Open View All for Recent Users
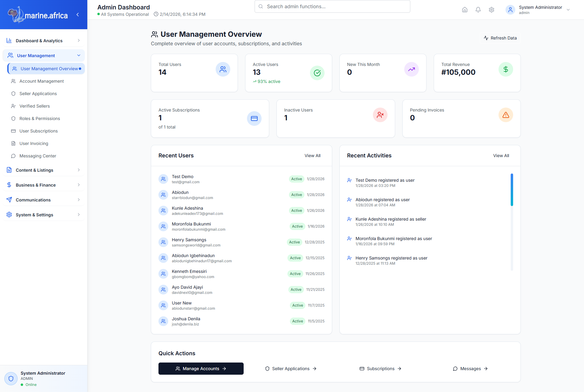The width and height of the screenshot is (584, 392). click(312, 156)
